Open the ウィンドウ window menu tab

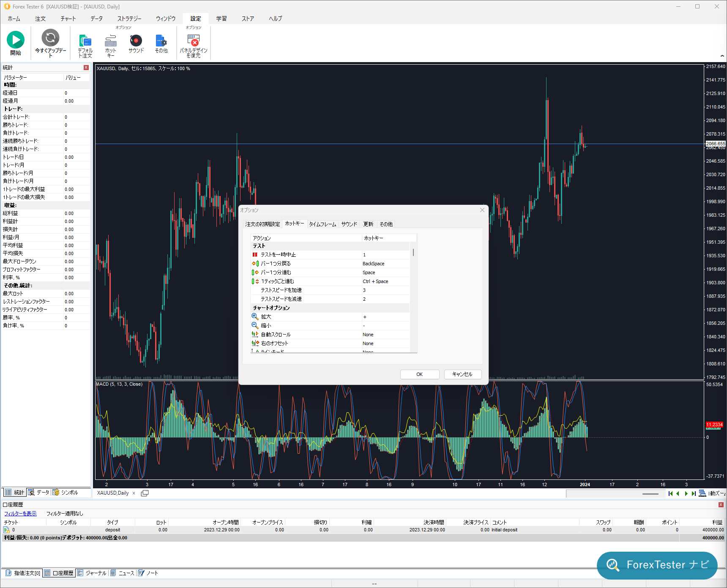(x=166, y=19)
